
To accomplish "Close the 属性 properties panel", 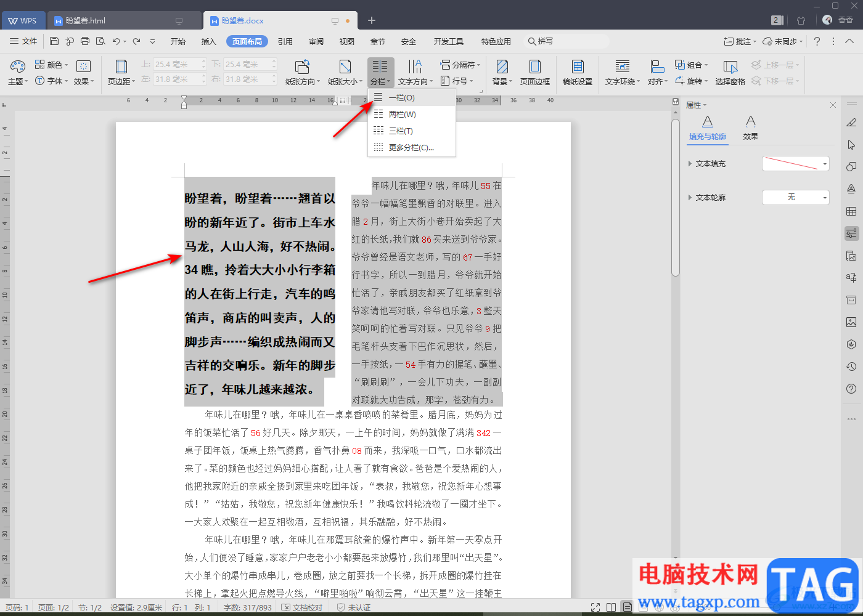I will point(833,105).
